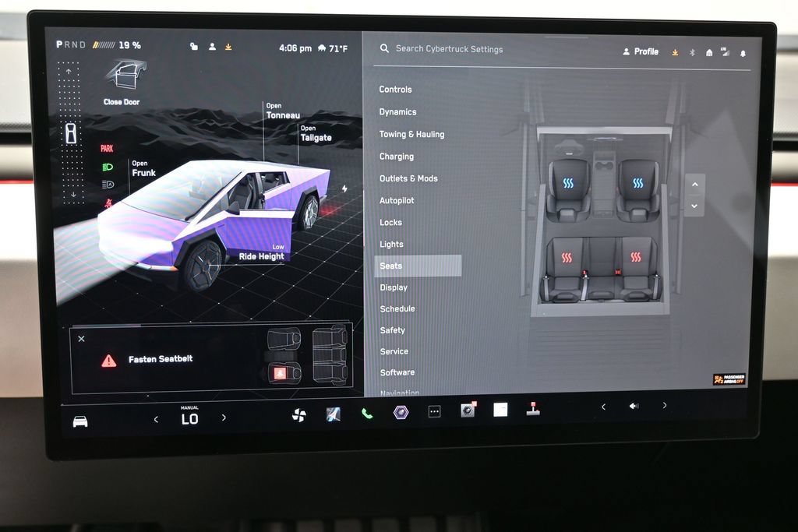Screen dimensions: 798x532
Task: Toggle front passenger seat cooling
Action: pyautogui.click(x=637, y=183)
